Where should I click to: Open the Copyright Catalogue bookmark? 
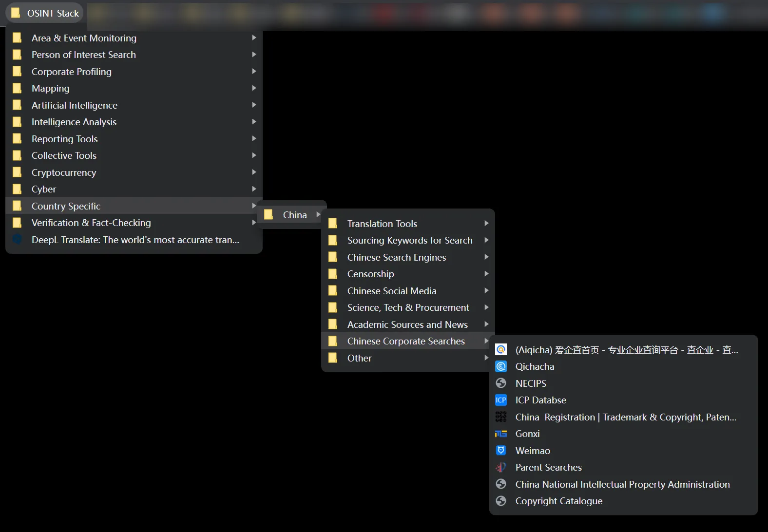tap(623, 501)
